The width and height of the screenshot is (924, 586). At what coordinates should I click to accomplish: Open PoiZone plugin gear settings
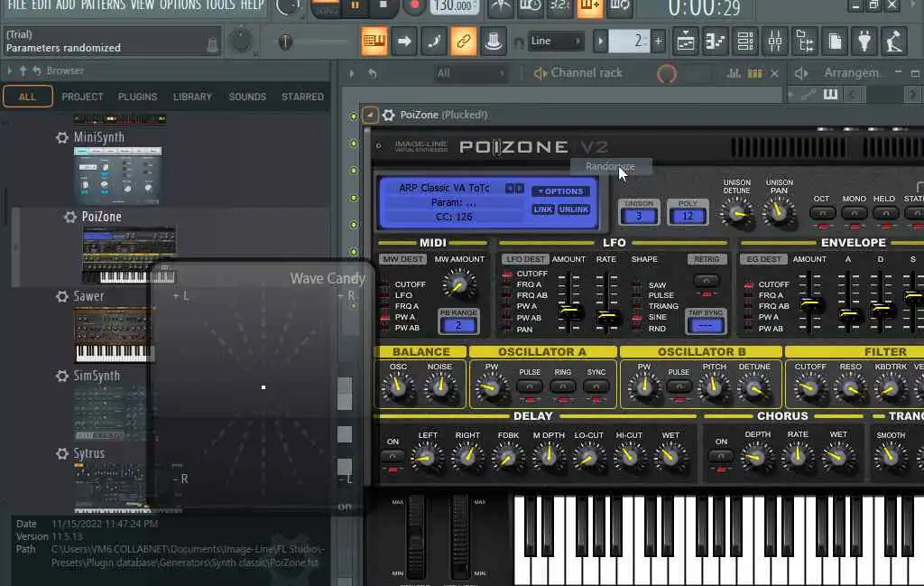coord(388,115)
